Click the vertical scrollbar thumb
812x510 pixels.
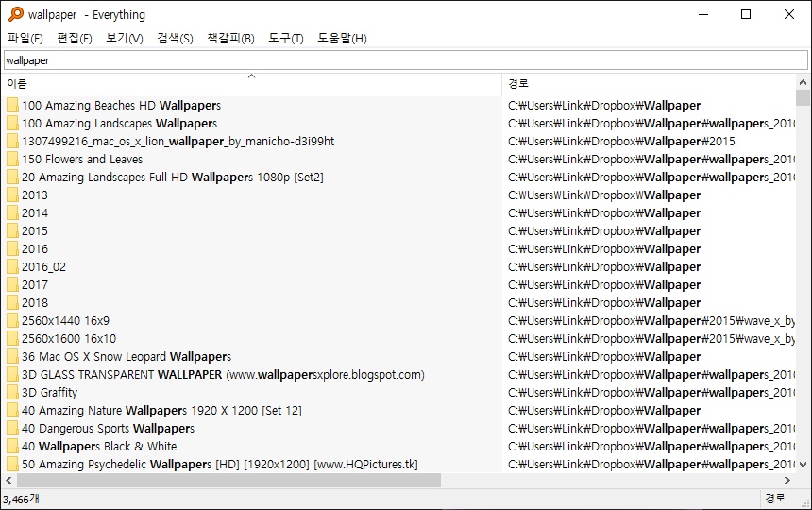coord(803,97)
